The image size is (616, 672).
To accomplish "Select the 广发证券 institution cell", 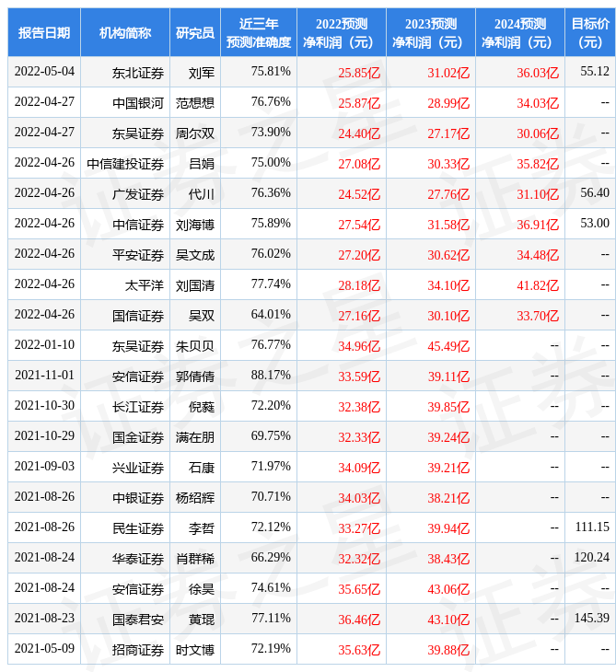I will (x=138, y=194).
